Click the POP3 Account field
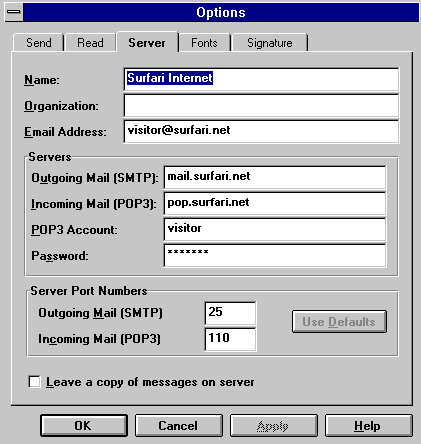 pyautogui.click(x=275, y=229)
